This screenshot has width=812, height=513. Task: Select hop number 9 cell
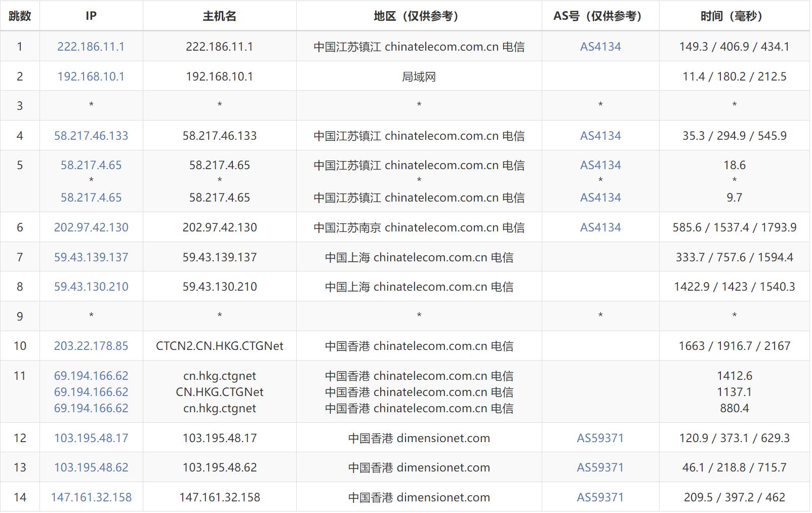(20, 317)
